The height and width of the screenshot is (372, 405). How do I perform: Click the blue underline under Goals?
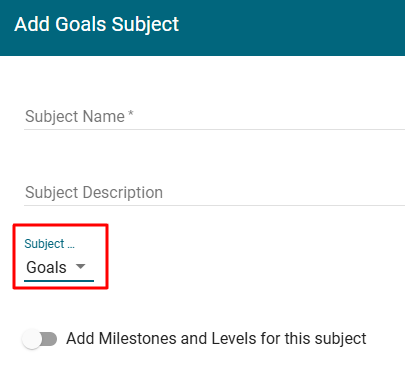click(x=59, y=281)
